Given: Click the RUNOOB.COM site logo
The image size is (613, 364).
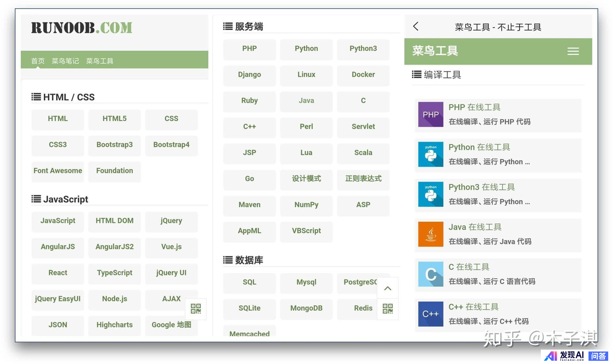Looking at the screenshot, I should (x=81, y=28).
